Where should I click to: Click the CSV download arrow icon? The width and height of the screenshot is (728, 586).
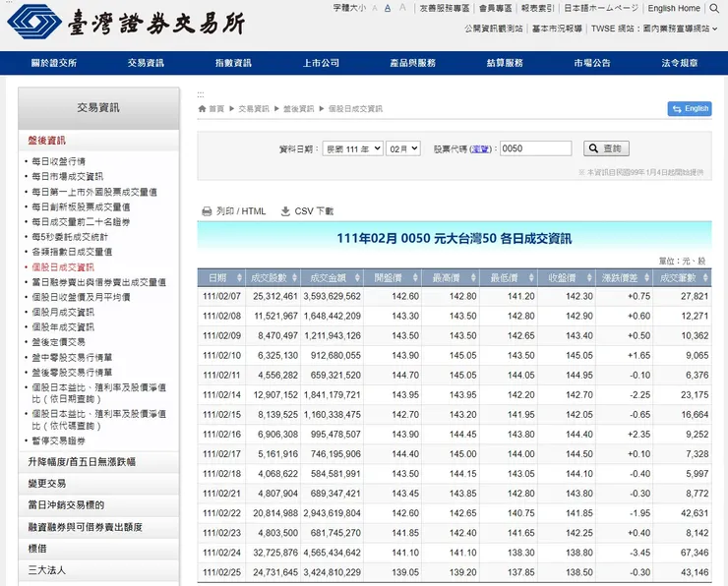pos(285,211)
